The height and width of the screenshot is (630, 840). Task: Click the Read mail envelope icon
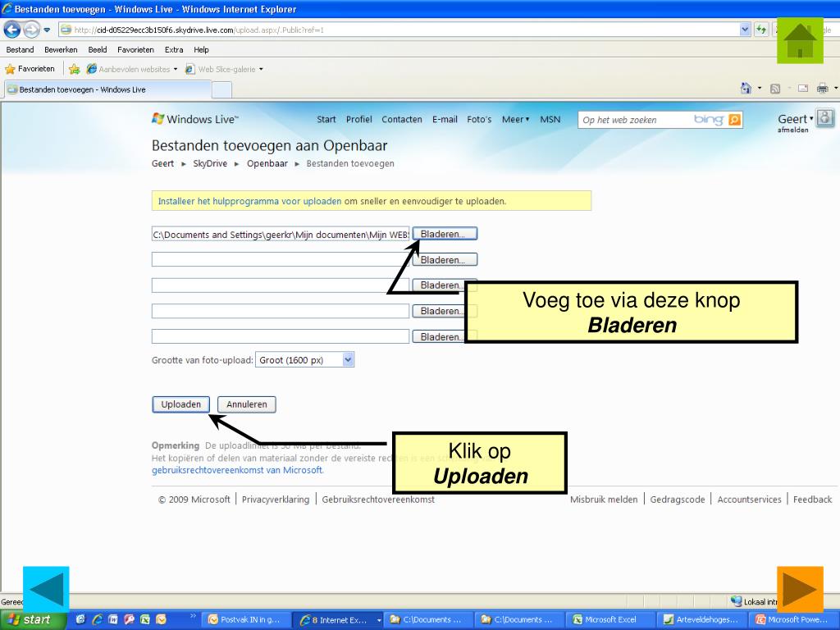click(802, 89)
